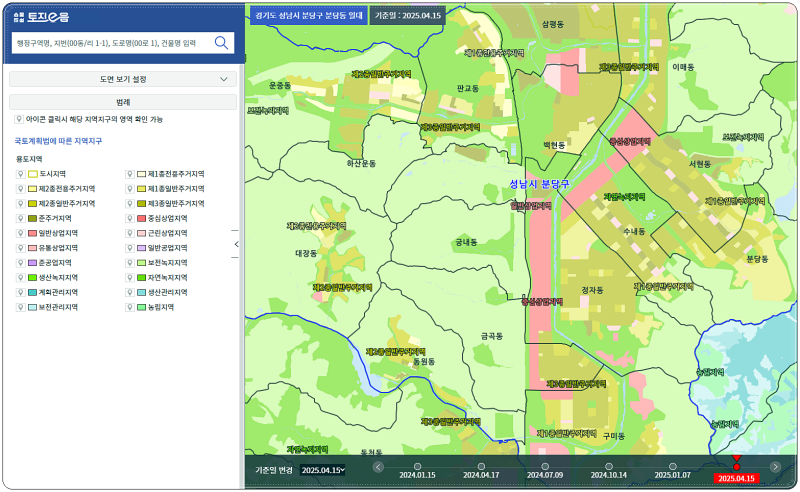This screenshot has width=800, height=492.
Task: Click location pin icon for 일반상업지역
Action: 20,233
